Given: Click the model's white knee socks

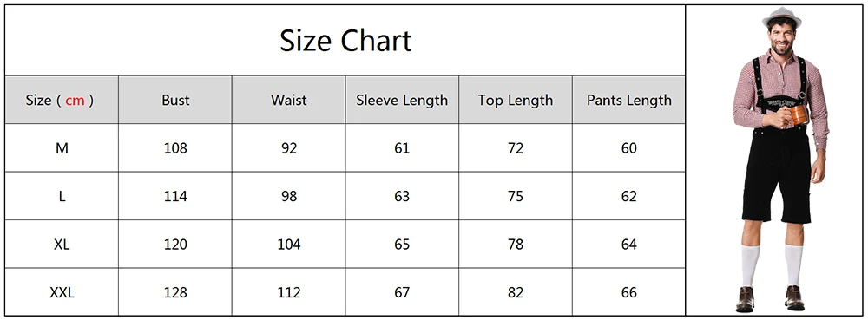Looking at the screenshot, I should point(772,265).
